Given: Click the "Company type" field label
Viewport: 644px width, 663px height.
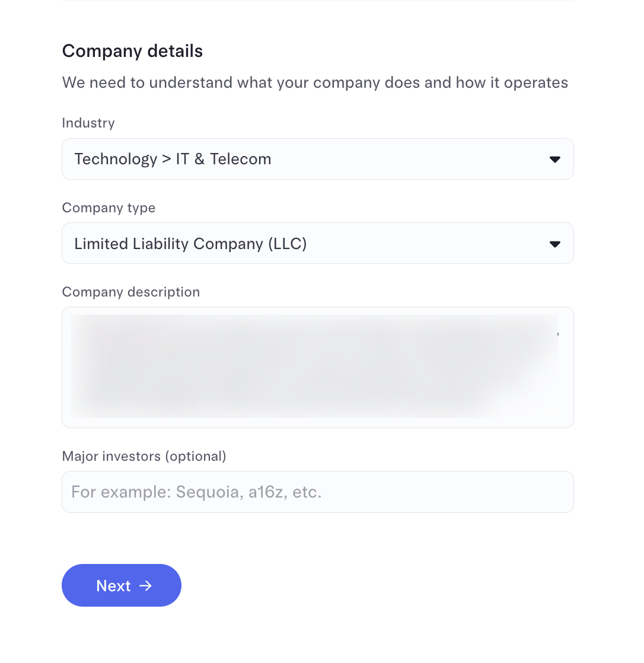Looking at the screenshot, I should pyautogui.click(x=109, y=208).
